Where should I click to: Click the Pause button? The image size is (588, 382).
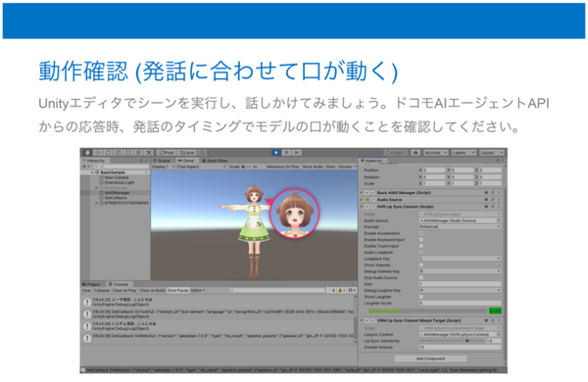[x=286, y=153]
